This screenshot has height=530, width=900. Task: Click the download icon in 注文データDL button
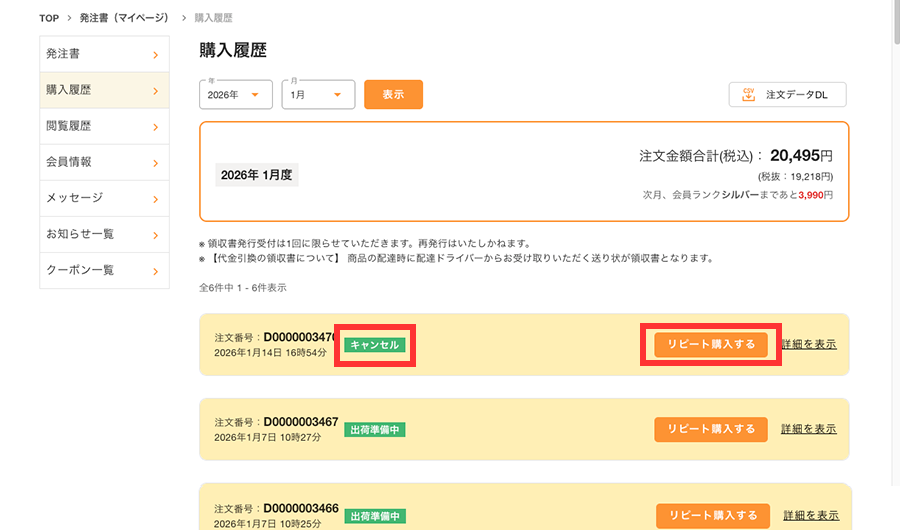click(748, 95)
